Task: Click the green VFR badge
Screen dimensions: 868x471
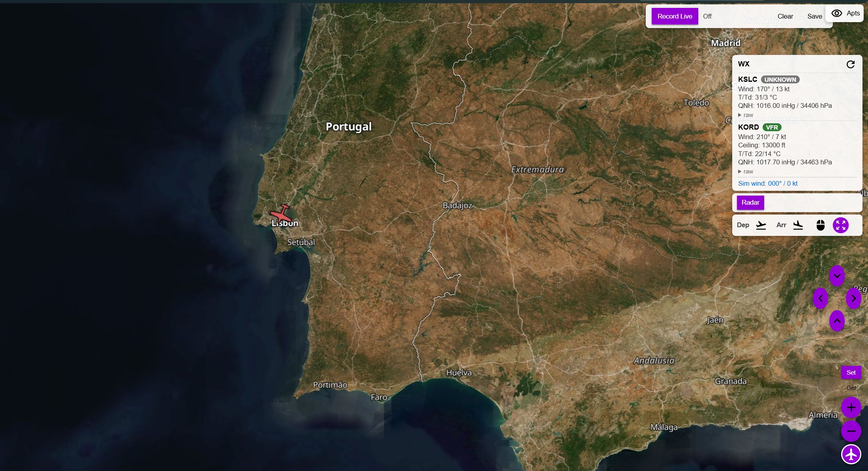Action: [x=772, y=127]
